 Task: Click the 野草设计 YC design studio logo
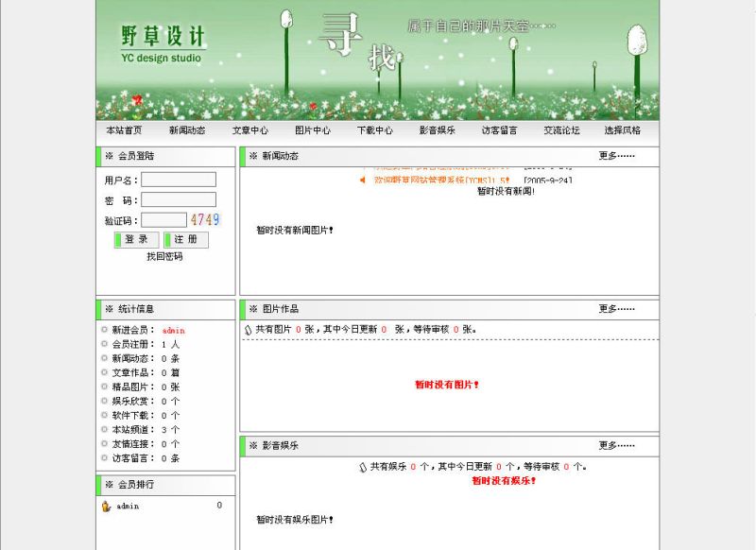(x=163, y=44)
